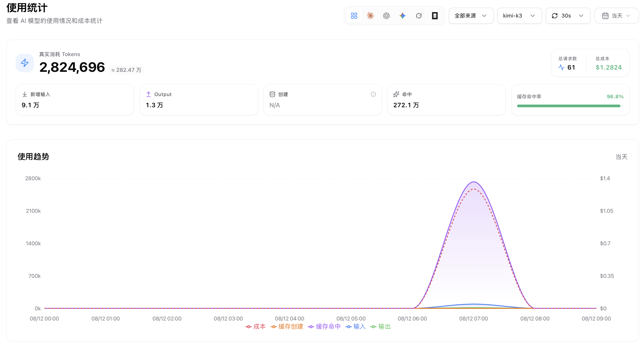Screen dimensions: 644x342
Task: Toggle 缓存命中 series in chart legend
Action: (324, 327)
